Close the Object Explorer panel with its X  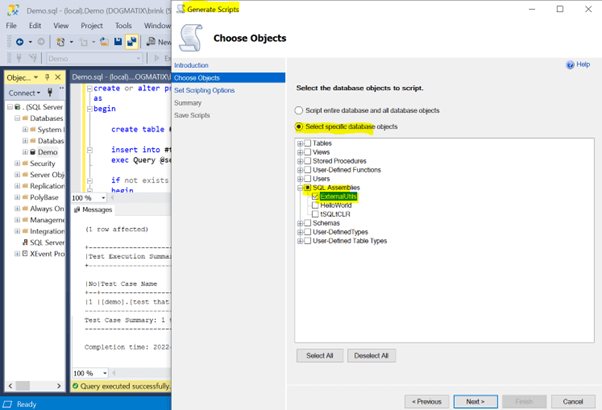[x=58, y=77]
